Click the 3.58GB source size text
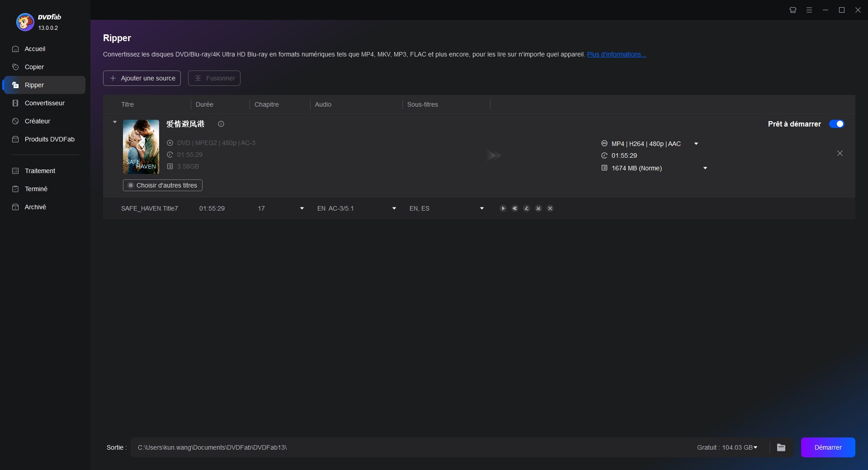This screenshot has height=470, width=868. [188, 166]
